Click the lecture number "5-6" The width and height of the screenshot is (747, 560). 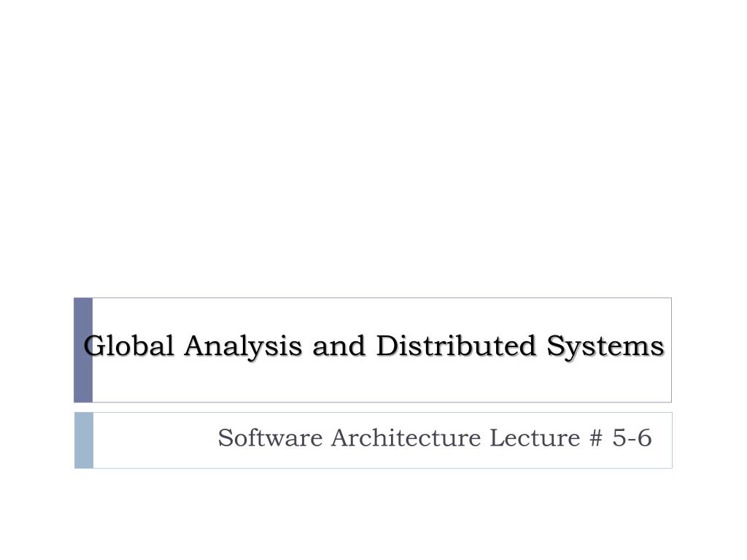632,437
